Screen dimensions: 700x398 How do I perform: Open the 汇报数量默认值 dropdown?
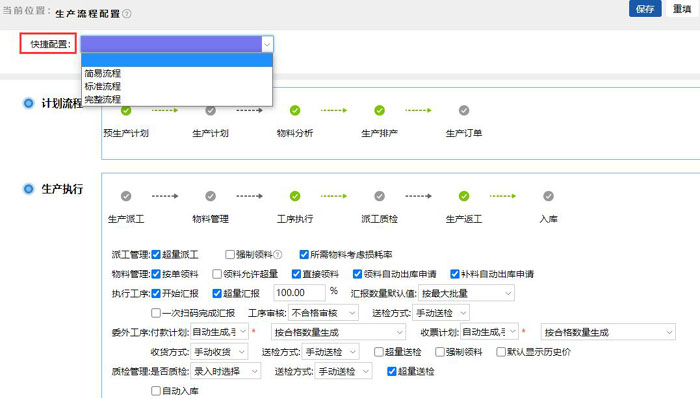pyautogui.click(x=467, y=293)
